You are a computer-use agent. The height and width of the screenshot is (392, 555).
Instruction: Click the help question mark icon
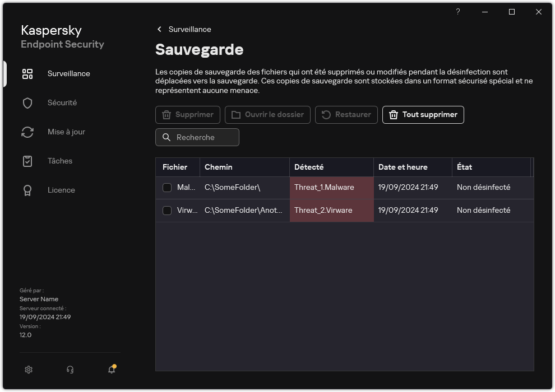458,12
